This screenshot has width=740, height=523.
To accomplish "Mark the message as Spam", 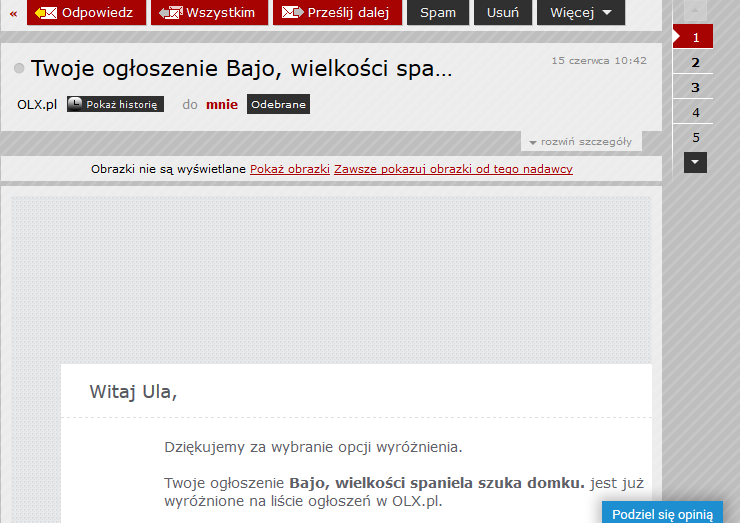I will (438, 12).
